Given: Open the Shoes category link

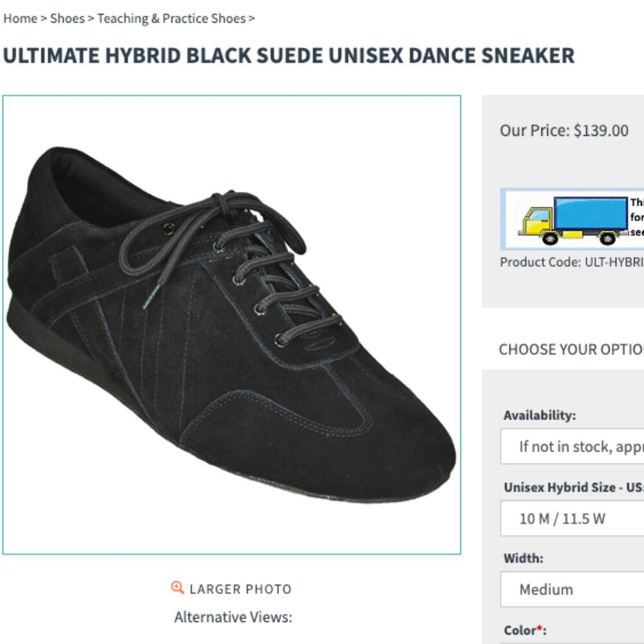Looking at the screenshot, I should (68, 19).
